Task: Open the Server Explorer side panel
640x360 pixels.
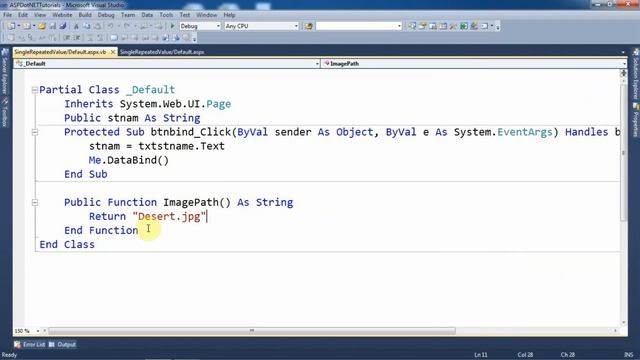Action: pyautogui.click(x=5, y=71)
